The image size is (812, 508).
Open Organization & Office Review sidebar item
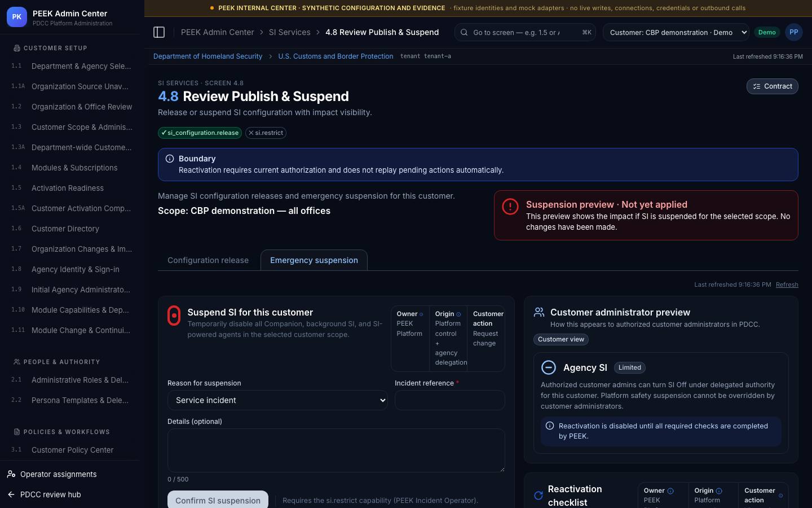coord(72,107)
